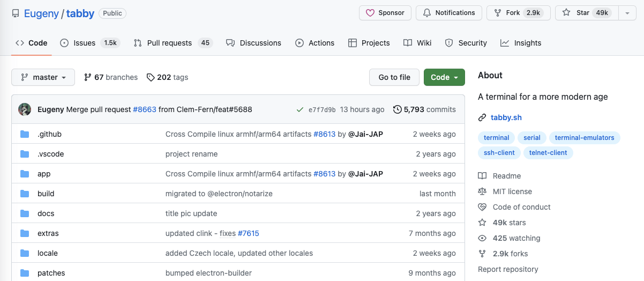Click the MIT license scale icon
Viewport: 644px width, 281px height.
[482, 191]
